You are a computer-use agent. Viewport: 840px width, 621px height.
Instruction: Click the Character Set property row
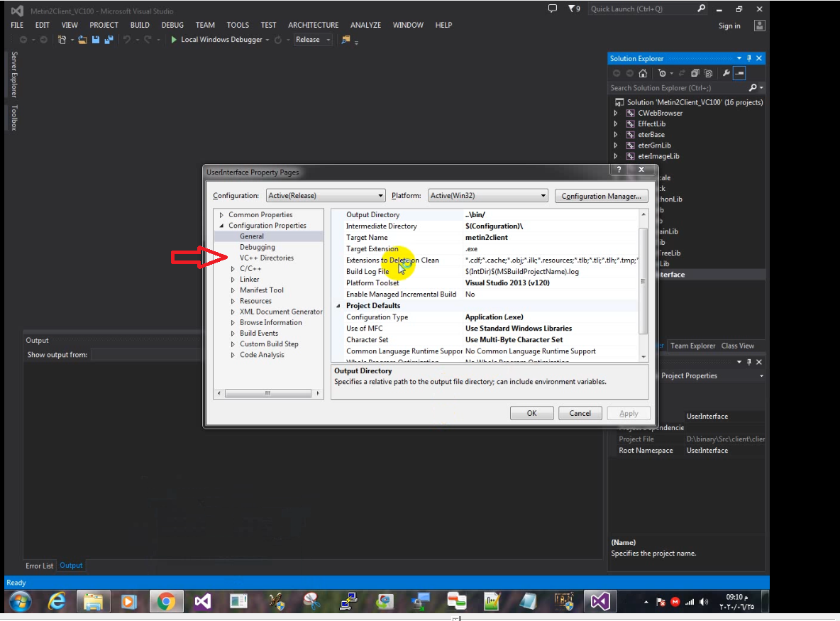pos(485,340)
